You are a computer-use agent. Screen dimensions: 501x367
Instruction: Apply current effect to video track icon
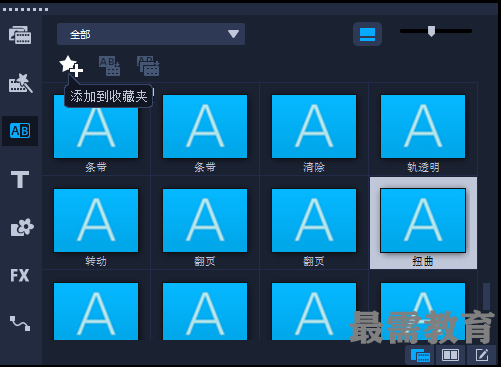tap(109, 66)
